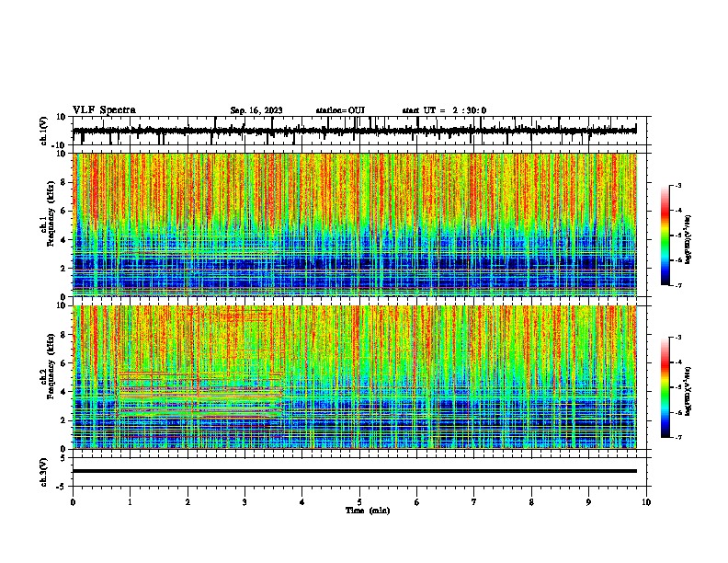Click the '0' tick on the time axis
Viewport: 728px width, 563px height.
coord(73,502)
